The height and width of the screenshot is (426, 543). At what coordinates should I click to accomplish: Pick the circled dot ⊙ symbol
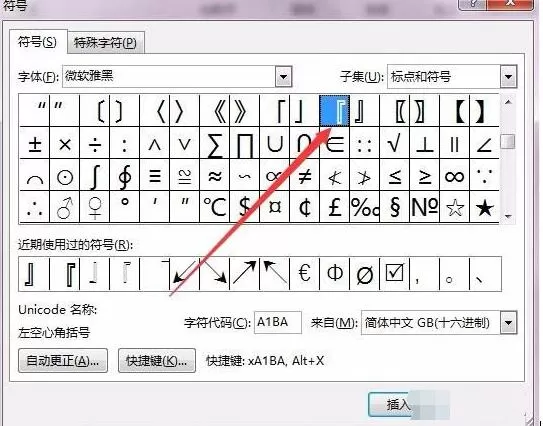tap(65, 175)
